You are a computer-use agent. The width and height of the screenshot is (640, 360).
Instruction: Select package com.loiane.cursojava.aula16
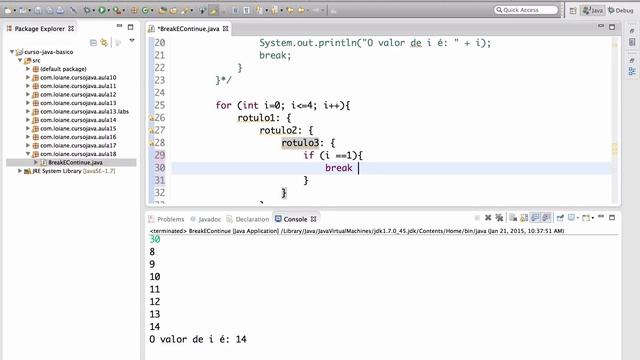pyautogui.click(x=78, y=137)
